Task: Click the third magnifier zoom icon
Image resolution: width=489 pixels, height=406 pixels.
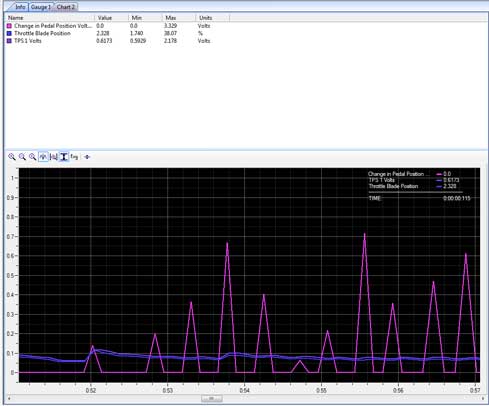Action: point(33,157)
